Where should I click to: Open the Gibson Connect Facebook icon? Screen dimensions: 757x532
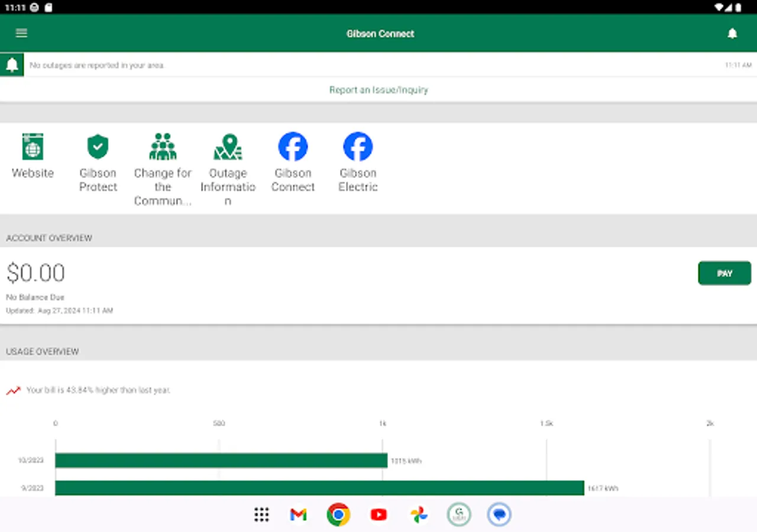(x=293, y=147)
